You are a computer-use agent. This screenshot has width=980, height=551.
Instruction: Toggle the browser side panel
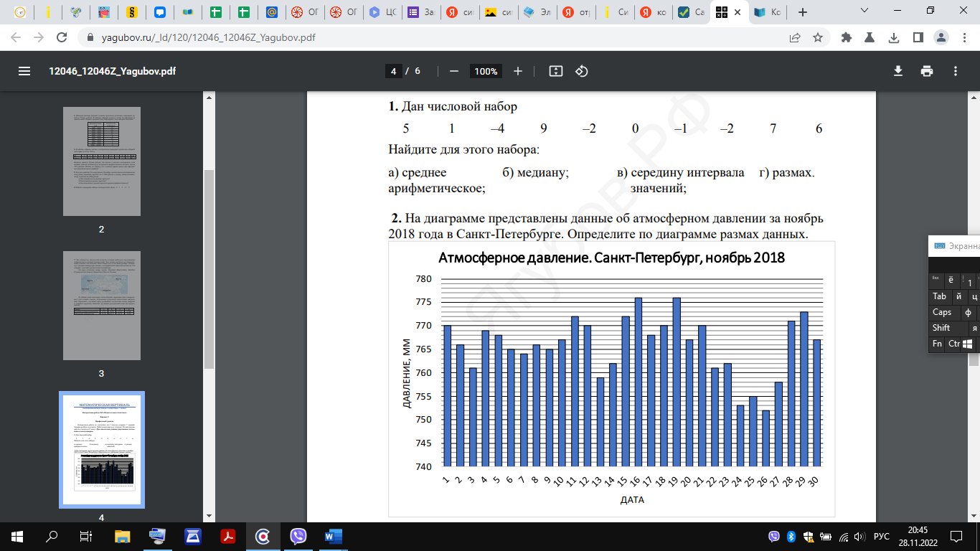point(917,37)
